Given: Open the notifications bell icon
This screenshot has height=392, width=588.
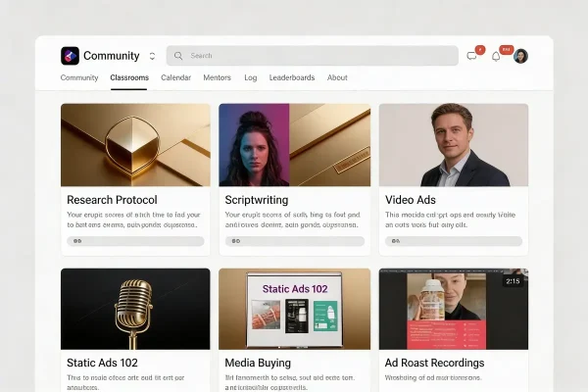Looking at the screenshot, I should coord(496,57).
